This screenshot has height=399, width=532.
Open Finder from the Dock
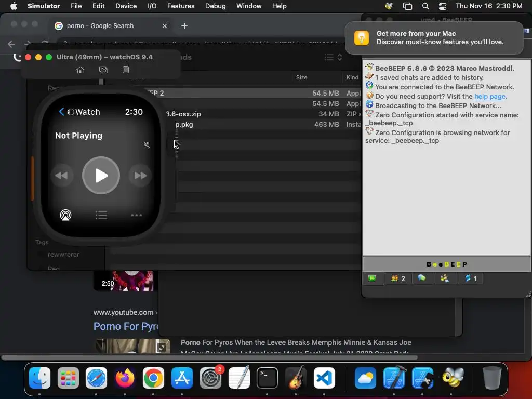click(x=39, y=378)
